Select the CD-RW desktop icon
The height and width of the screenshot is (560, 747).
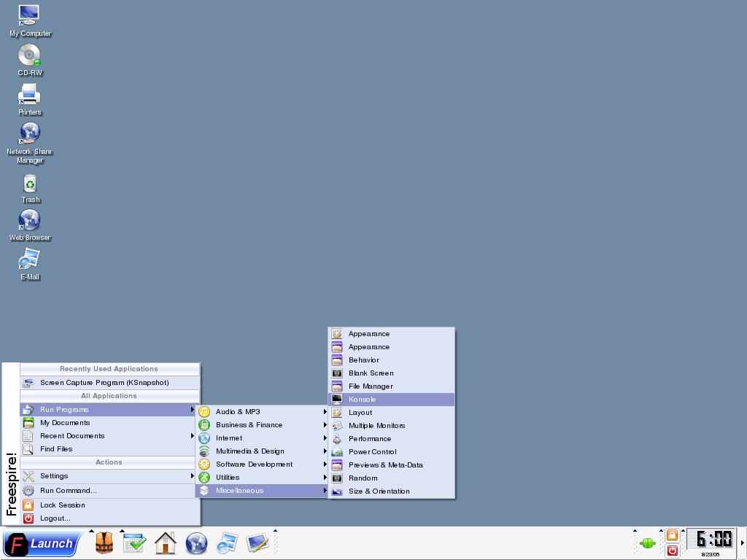point(29,60)
